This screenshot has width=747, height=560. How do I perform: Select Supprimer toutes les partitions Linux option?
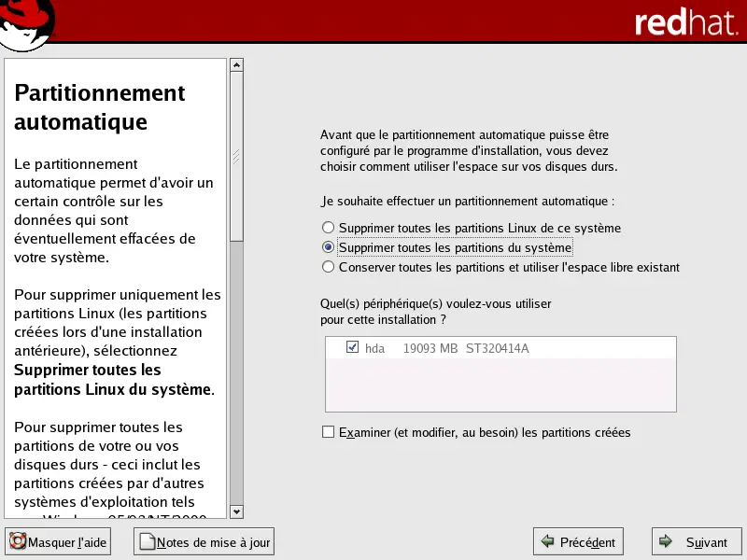[x=328, y=228]
